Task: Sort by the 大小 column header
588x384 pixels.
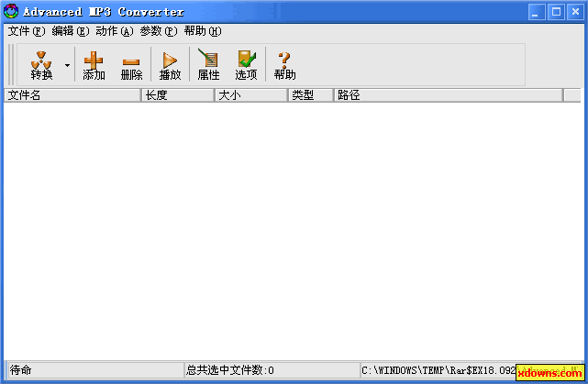Action: pos(250,95)
